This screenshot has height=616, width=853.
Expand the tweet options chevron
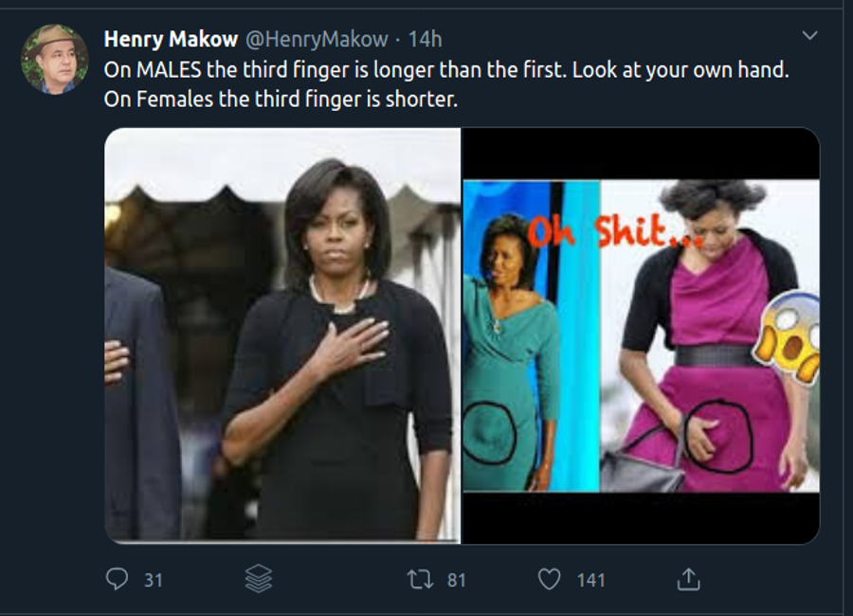pos(809,36)
